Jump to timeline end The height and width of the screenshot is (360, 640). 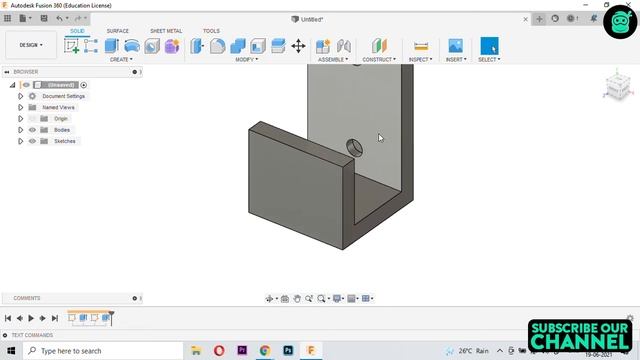pos(55,318)
